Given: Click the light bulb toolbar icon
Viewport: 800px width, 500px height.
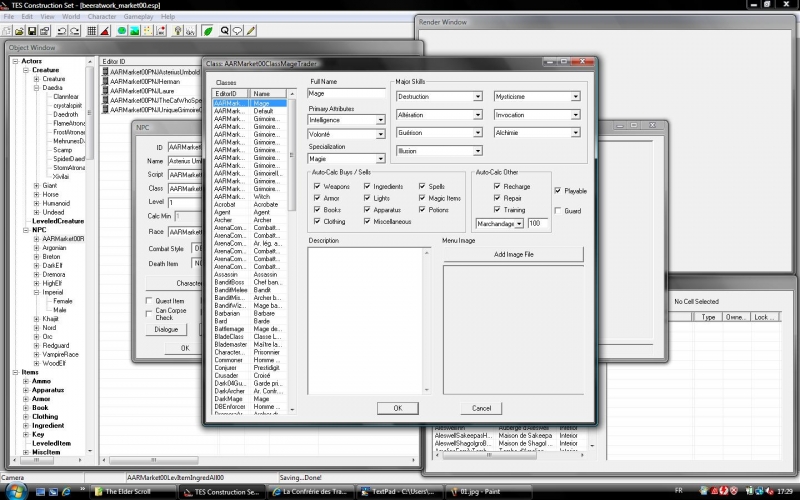Looking at the screenshot, I should [x=176, y=31].
